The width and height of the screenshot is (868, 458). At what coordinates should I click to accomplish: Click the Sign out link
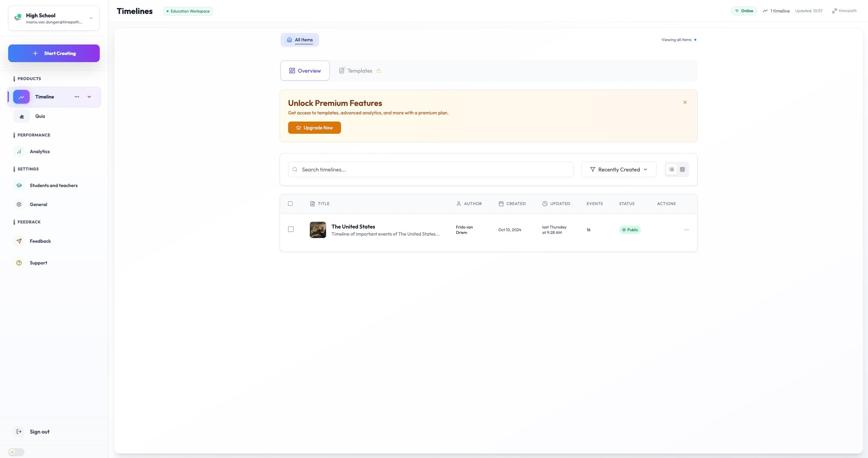click(x=39, y=432)
